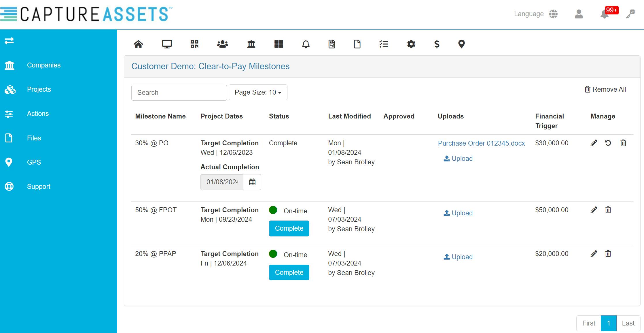
Task: Open the calendar picker for Actual Completion
Action: [252, 182]
